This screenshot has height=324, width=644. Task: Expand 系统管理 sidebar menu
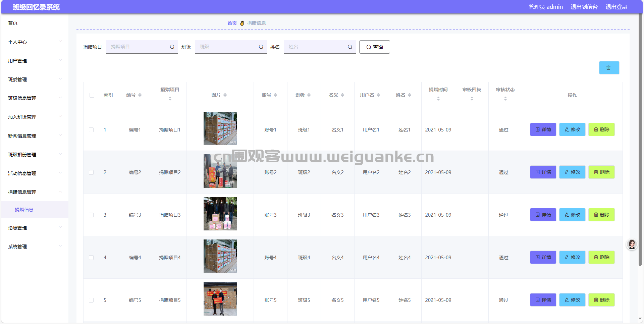(x=35, y=247)
